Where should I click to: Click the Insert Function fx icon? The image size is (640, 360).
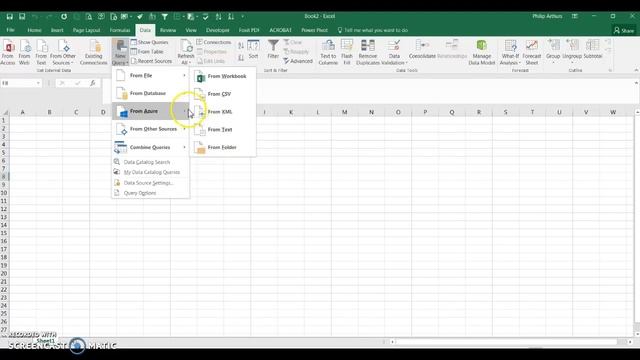click(x=93, y=83)
